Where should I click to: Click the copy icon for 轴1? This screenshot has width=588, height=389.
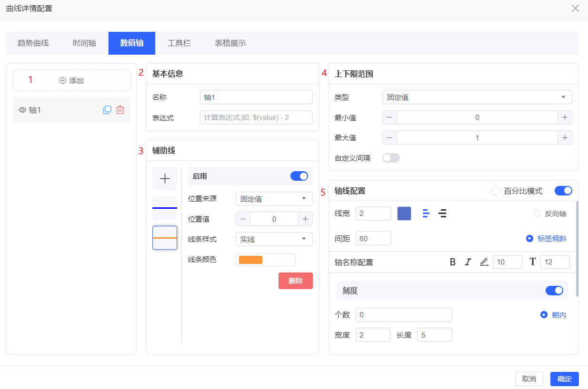click(107, 110)
